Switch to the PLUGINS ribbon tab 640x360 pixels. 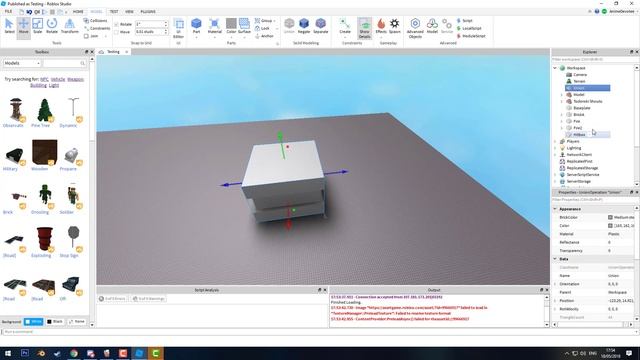(x=148, y=12)
